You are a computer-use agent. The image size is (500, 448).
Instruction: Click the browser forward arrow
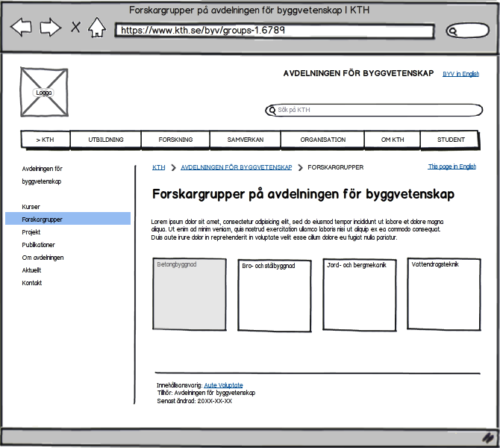click(x=50, y=28)
